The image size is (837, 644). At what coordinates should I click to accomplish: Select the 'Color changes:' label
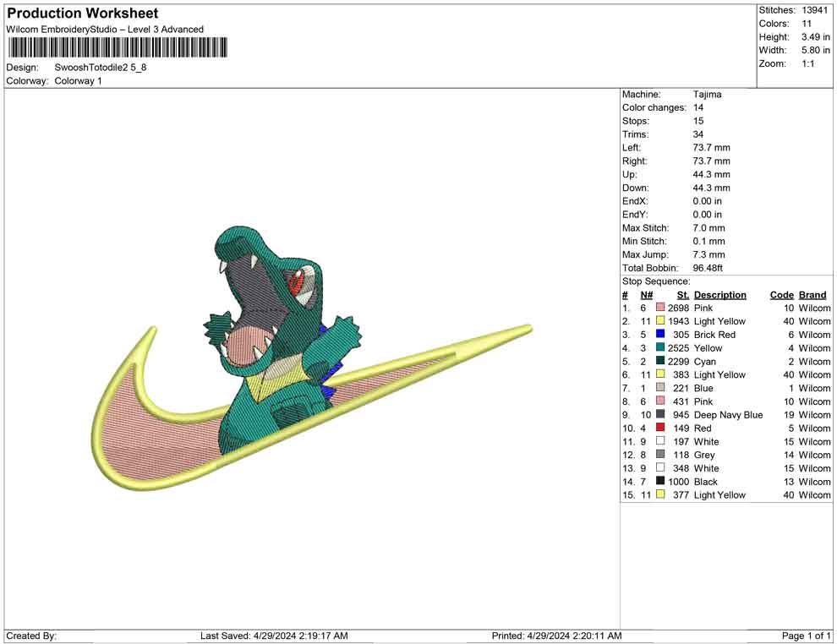click(654, 107)
